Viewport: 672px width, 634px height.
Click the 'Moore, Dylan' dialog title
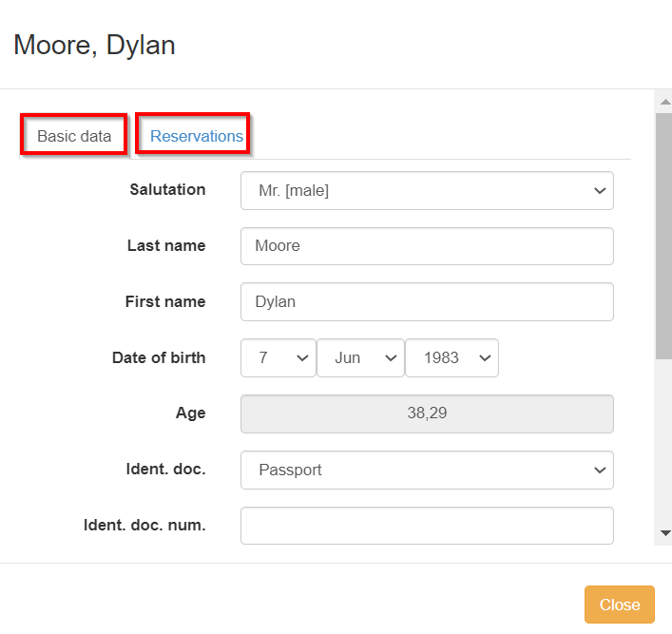pos(94,45)
